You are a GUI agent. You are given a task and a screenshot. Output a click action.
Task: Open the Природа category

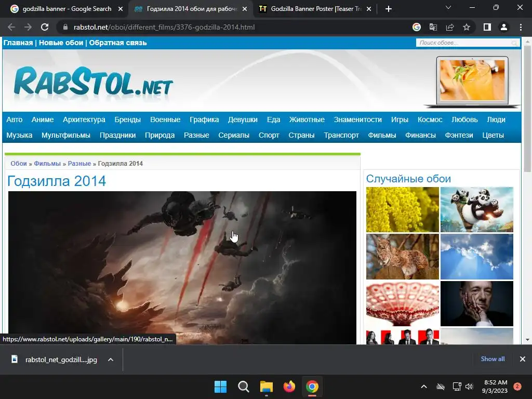pyautogui.click(x=160, y=136)
